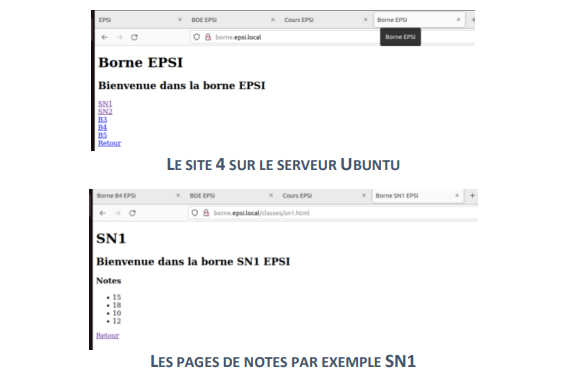Click the note value 15
Viewport: 580px width, 380px height.
117,297
